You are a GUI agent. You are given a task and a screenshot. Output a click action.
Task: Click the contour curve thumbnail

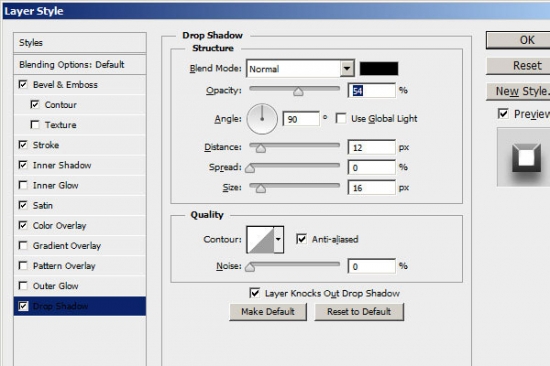260,239
